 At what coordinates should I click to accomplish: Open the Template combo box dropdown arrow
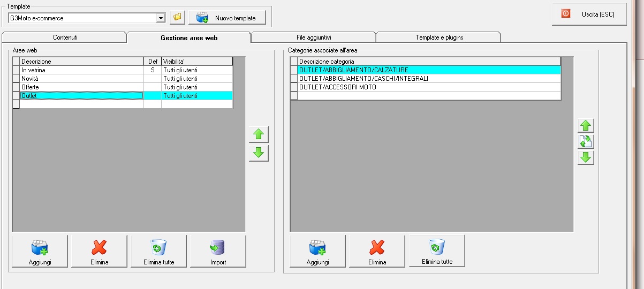pos(161,18)
